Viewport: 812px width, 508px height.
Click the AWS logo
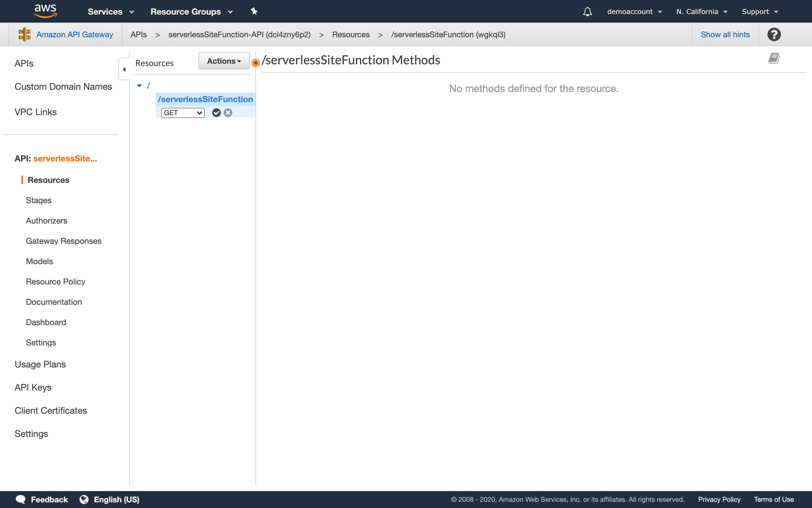coord(45,11)
